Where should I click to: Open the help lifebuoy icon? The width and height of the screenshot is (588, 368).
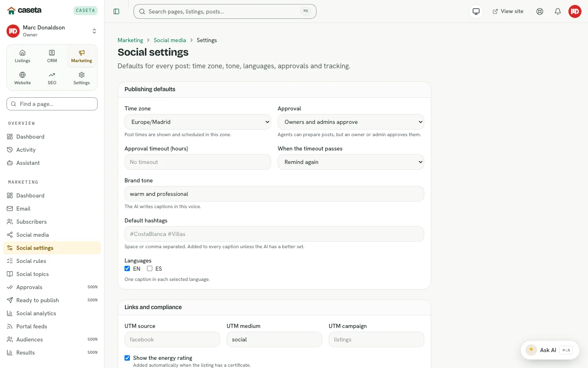[540, 11]
